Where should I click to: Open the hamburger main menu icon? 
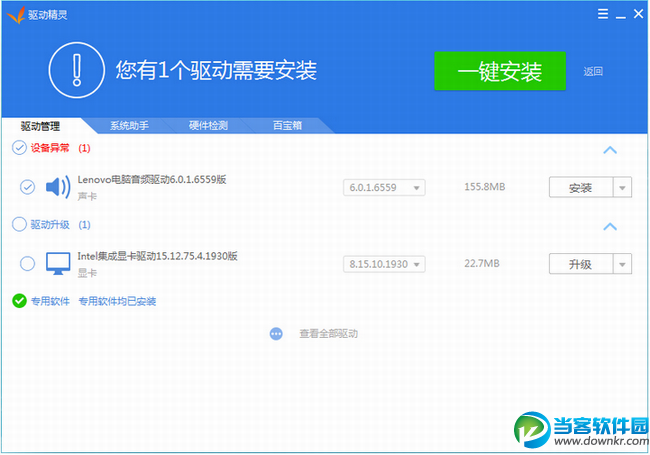pos(603,14)
